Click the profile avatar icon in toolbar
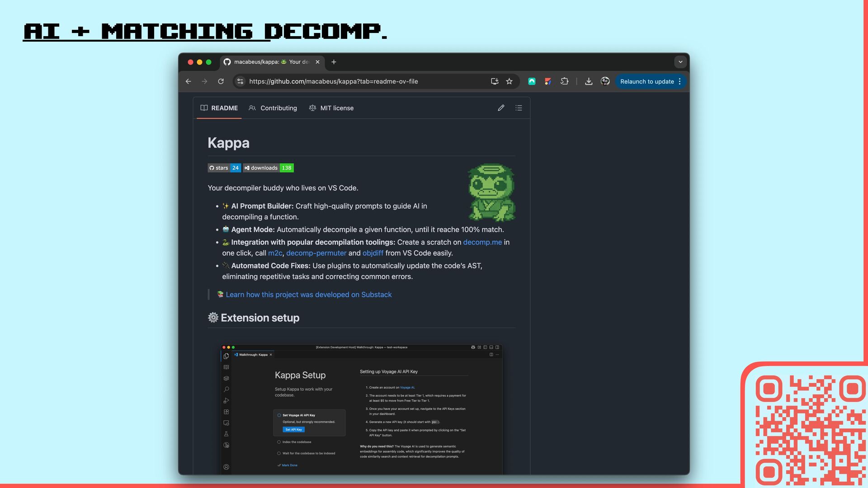Viewport: 868px width, 488px height. (605, 81)
